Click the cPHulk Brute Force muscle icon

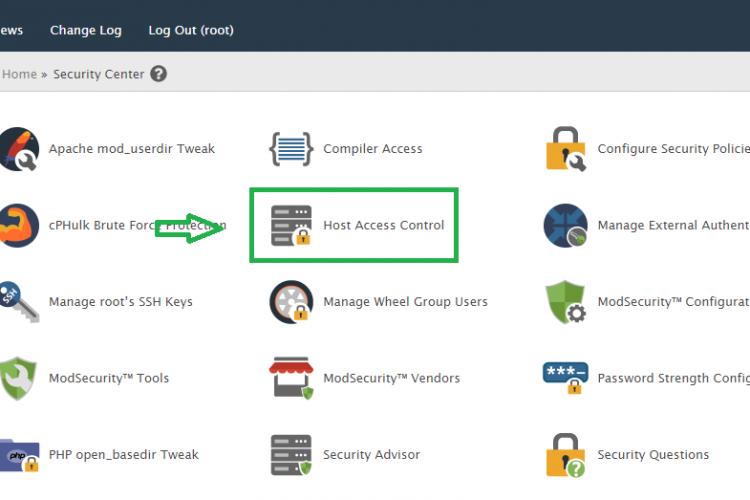(19, 225)
